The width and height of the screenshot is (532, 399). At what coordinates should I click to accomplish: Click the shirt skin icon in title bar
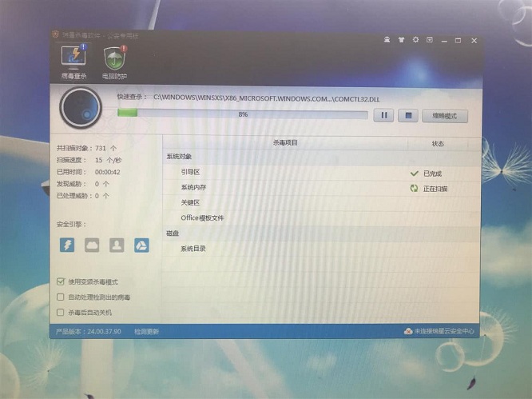[401, 38]
